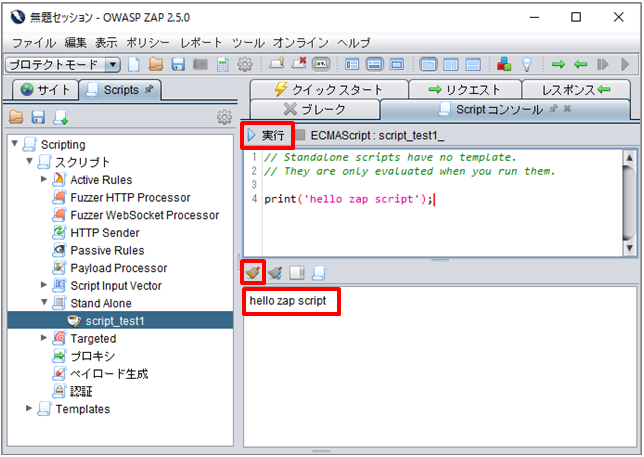Viewport: 644px width, 457px height.
Task: Switch to the クイックスタート tab
Action: click(x=329, y=89)
